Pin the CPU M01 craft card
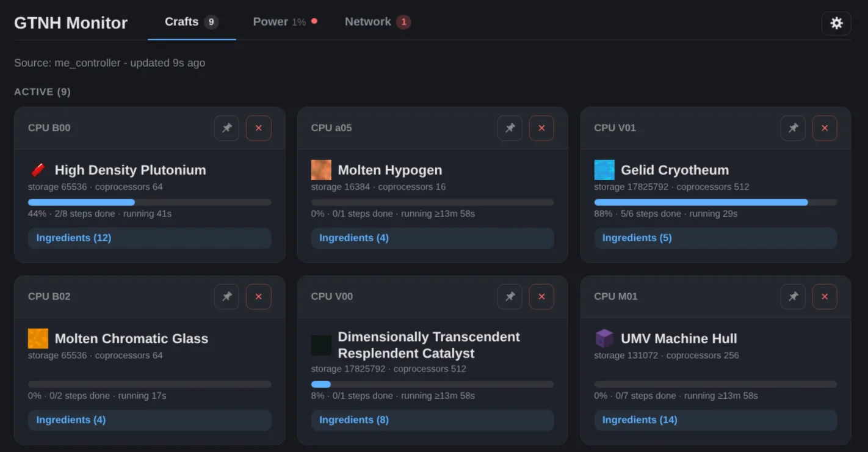Image resolution: width=868 pixels, height=452 pixels. click(x=793, y=297)
